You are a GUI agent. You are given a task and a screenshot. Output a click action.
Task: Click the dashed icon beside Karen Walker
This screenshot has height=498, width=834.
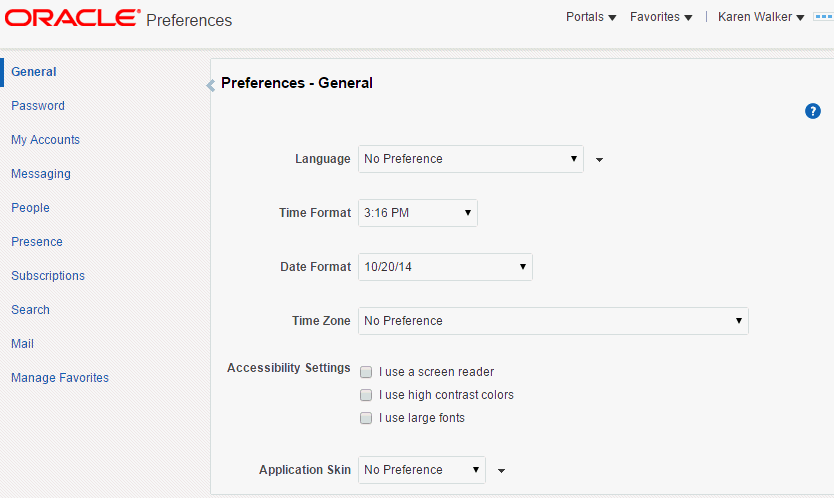click(823, 17)
